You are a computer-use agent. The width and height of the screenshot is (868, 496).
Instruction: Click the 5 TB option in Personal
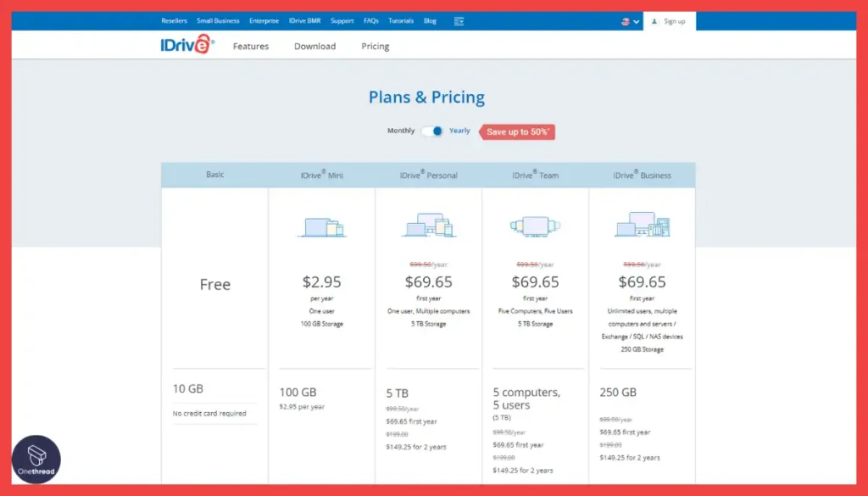coord(398,393)
